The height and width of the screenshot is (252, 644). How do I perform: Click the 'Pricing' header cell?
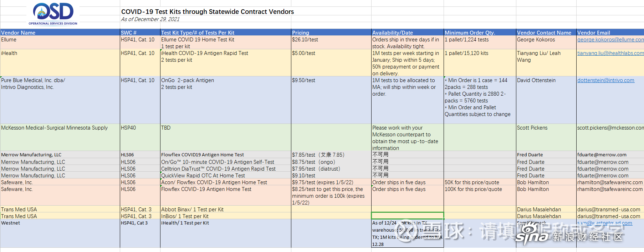coord(331,32)
